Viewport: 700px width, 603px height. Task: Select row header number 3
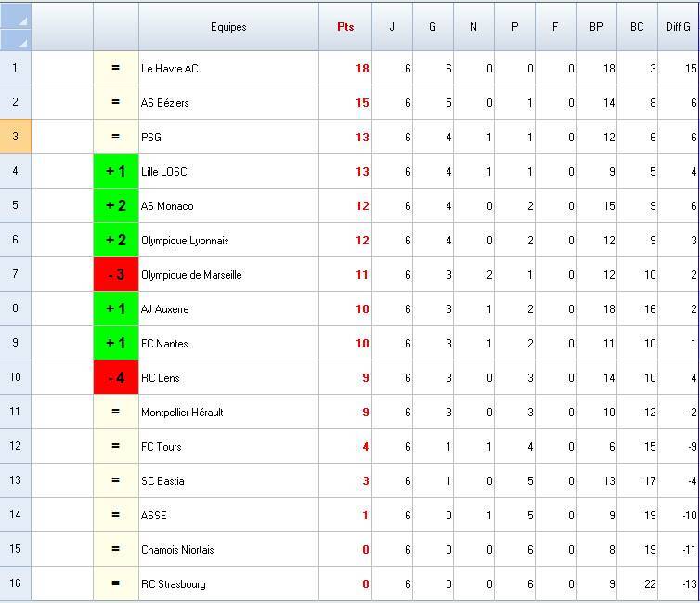[x=16, y=137]
